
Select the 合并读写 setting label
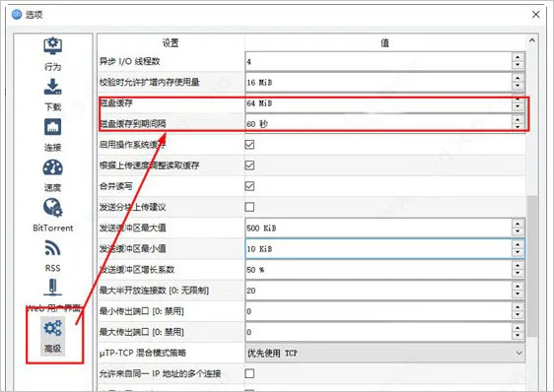(116, 186)
